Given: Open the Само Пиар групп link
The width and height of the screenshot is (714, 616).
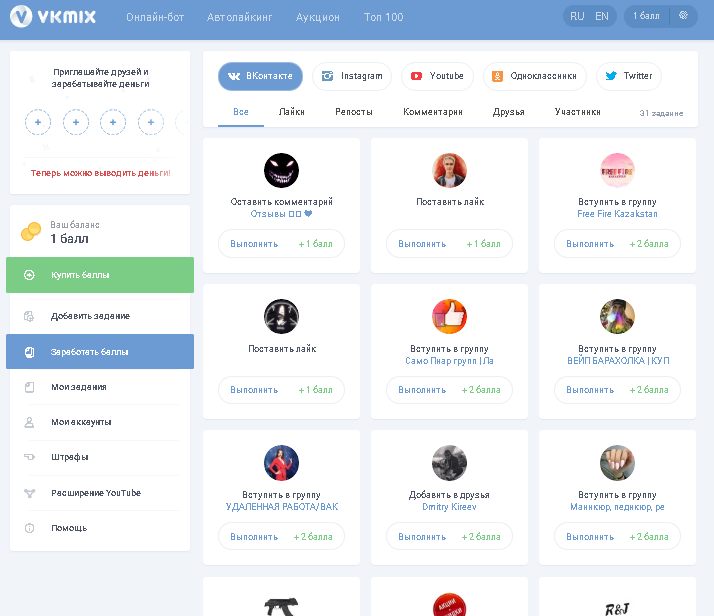Looking at the screenshot, I should [x=449, y=361].
